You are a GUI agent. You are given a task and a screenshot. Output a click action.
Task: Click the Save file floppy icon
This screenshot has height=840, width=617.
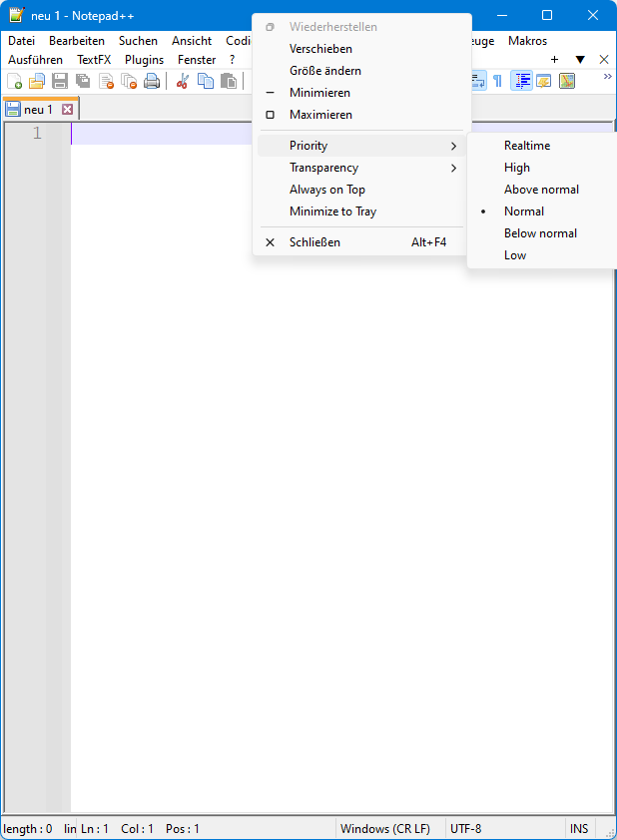pos(60,81)
